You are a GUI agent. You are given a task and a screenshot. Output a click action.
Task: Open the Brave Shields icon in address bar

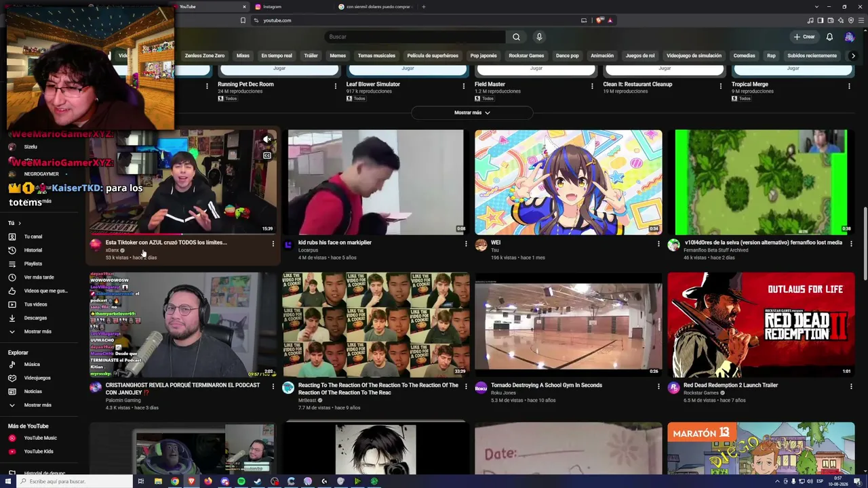tap(599, 20)
